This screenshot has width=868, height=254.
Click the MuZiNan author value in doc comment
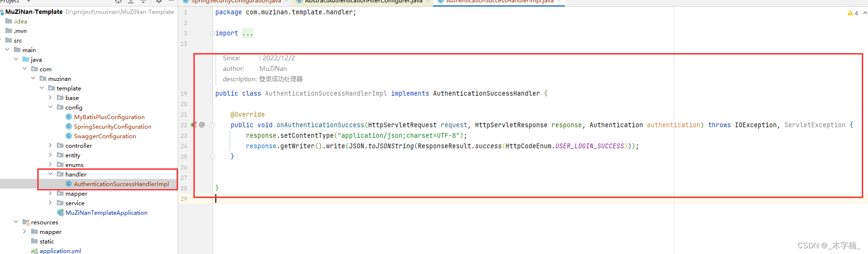(x=273, y=68)
